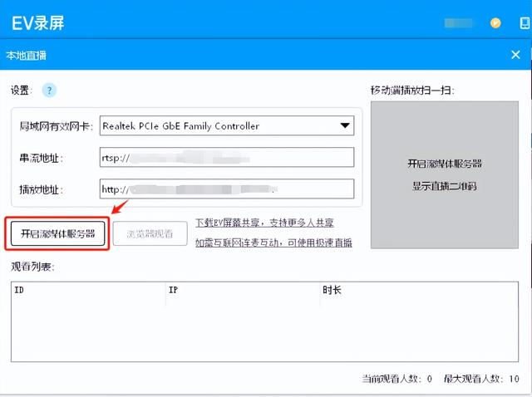Click the help question mark icon beside 设置
This screenshot has height=397, width=532.
point(49,91)
